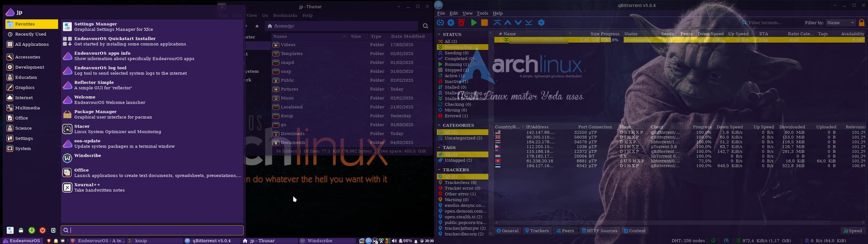The height and width of the screenshot is (244, 868).
Task: Launch Windscribe from Whisker favorites
Action: point(152,158)
